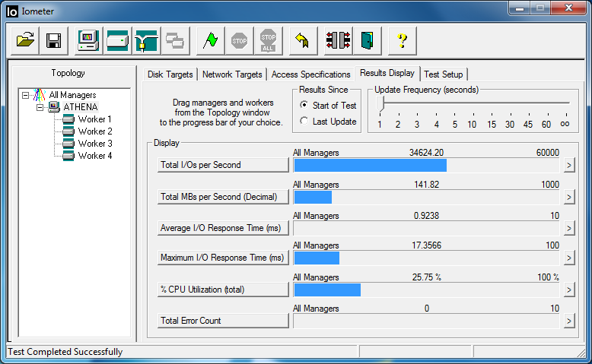Click the % CPU Utilization progress bar

coord(426,290)
